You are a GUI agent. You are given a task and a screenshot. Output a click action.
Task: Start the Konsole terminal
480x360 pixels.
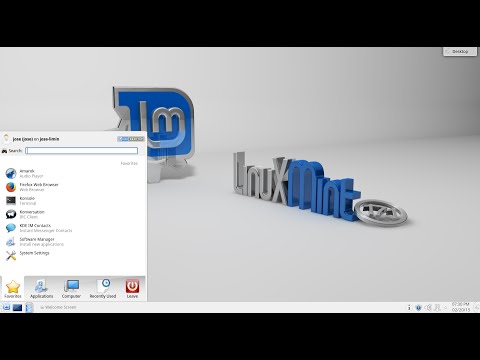tap(72, 201)
